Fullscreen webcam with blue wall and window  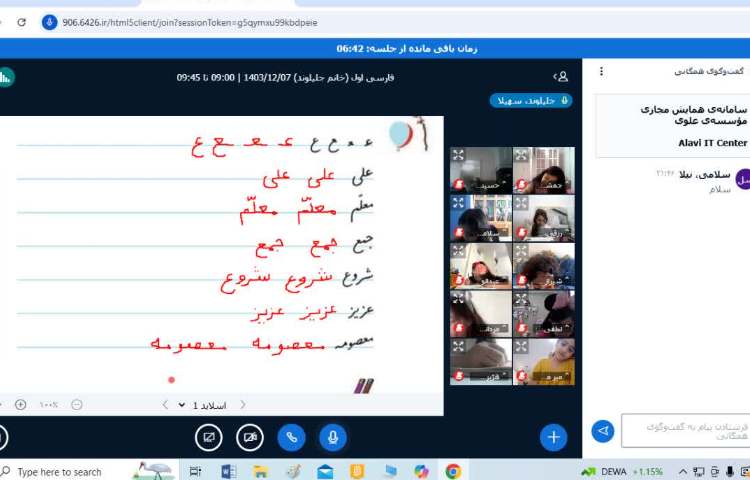(458, 203)
